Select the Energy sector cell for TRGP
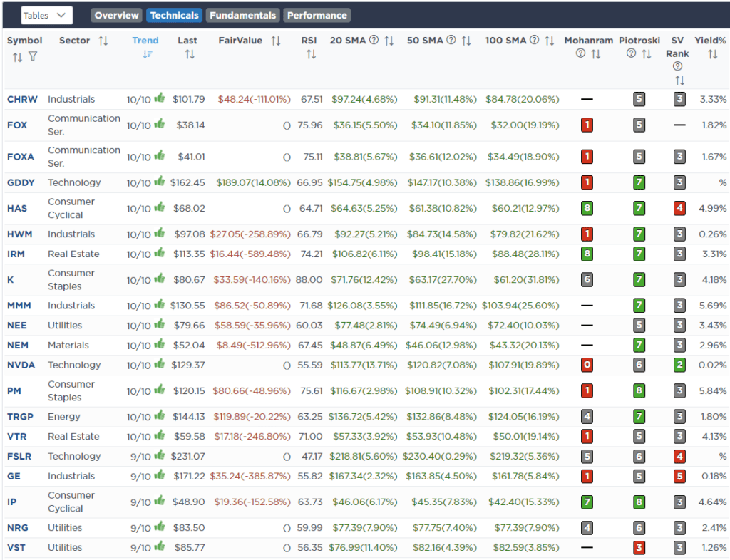Viewport: 730px width, 560px height. coord(63,417)
